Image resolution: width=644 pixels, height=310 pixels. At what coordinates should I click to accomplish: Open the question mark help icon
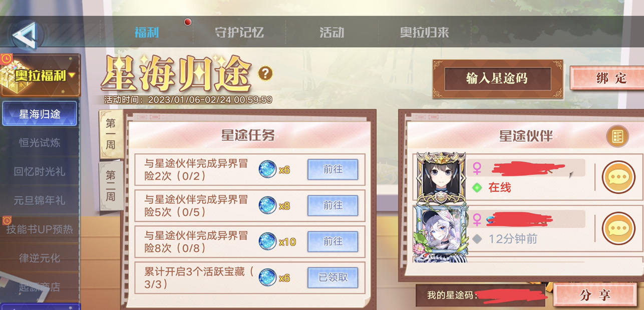coord(265,74)
